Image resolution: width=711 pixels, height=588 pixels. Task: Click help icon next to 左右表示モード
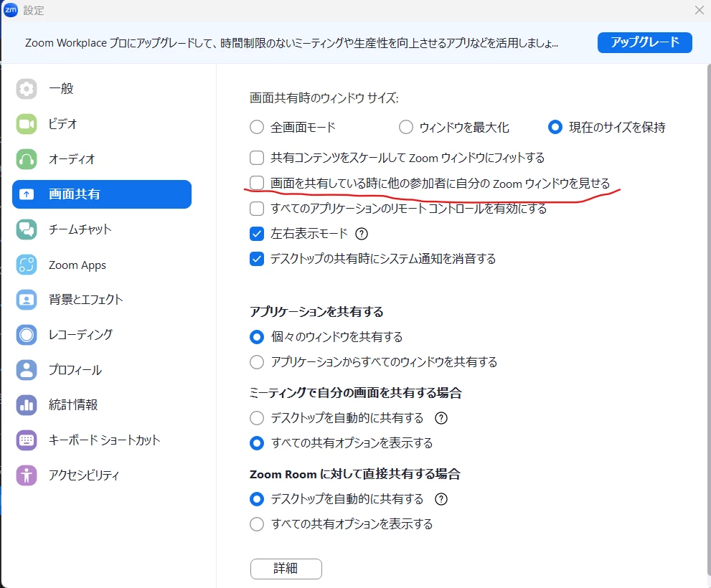coord(362,234)
